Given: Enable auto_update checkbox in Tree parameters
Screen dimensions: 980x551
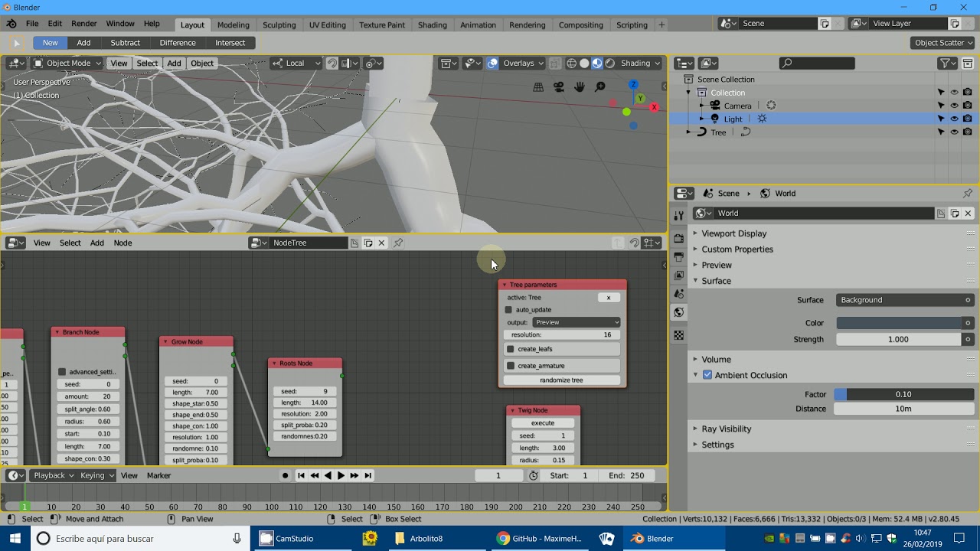Looking at the screenshot, I should click(508, 310).
